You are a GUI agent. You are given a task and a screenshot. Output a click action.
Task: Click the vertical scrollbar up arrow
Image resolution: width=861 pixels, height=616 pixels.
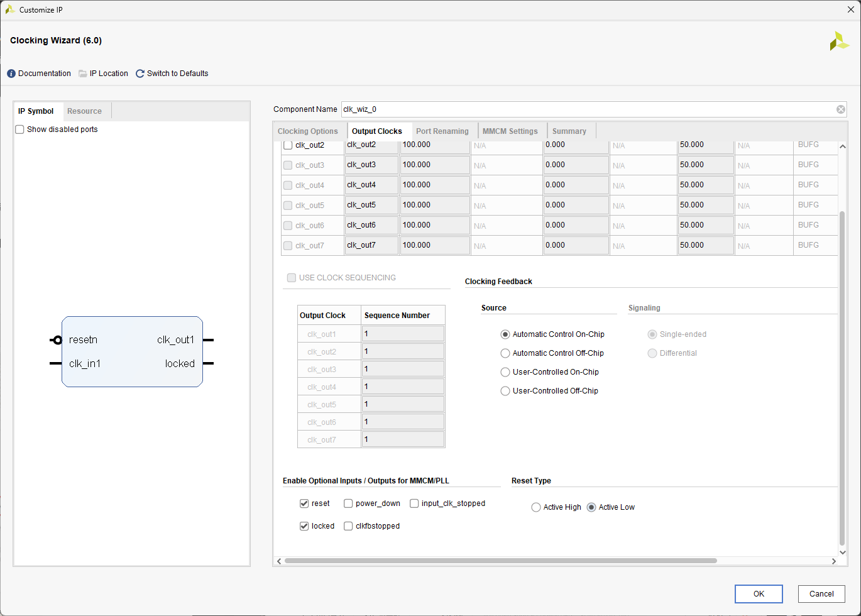pos(843,146)
